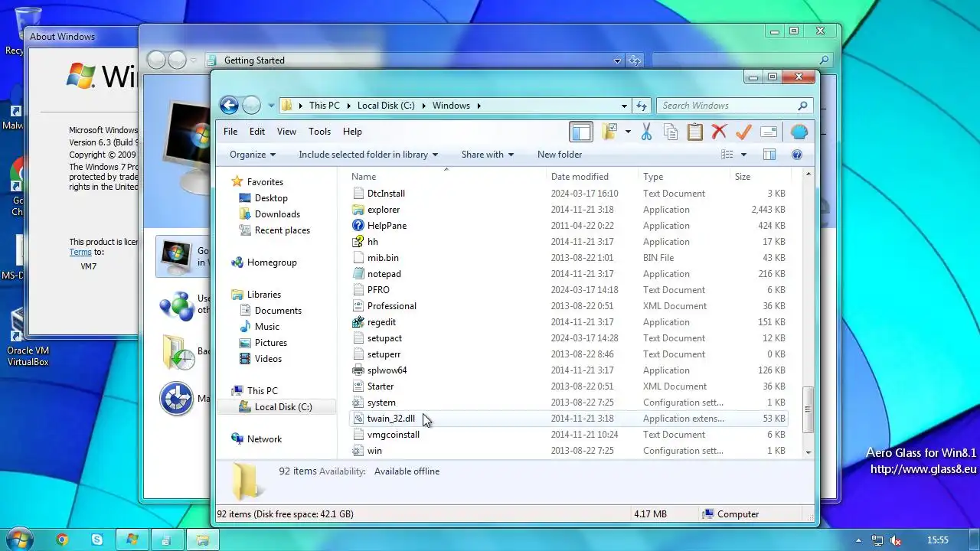This screenshot has width=980, height=551.
Task: Expand the arrow after This PC in breadcrumb
Action: [348, 106]
